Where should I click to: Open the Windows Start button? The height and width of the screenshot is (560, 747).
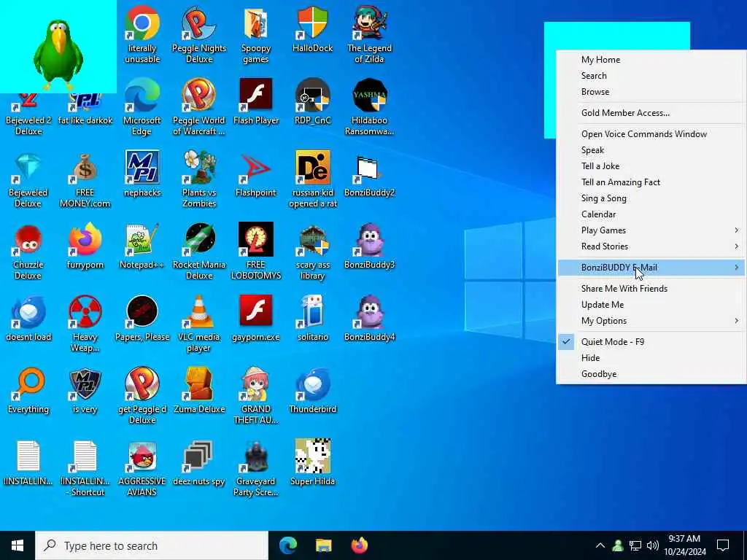tap(18, 545)
